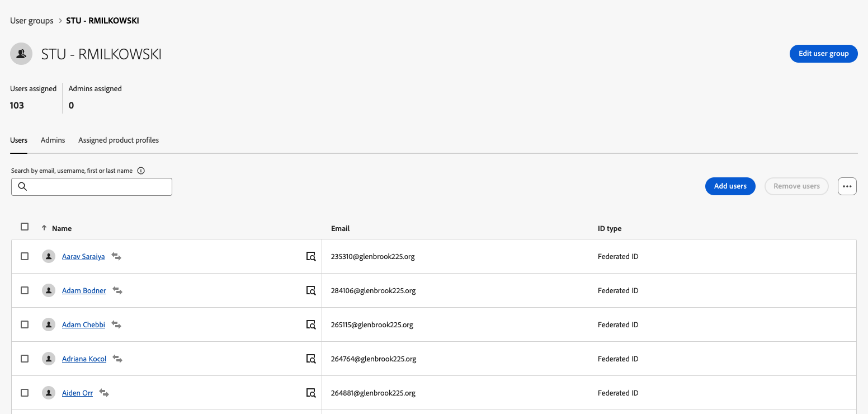Click avatar icon of Aiden Orr

coord(49,393)
